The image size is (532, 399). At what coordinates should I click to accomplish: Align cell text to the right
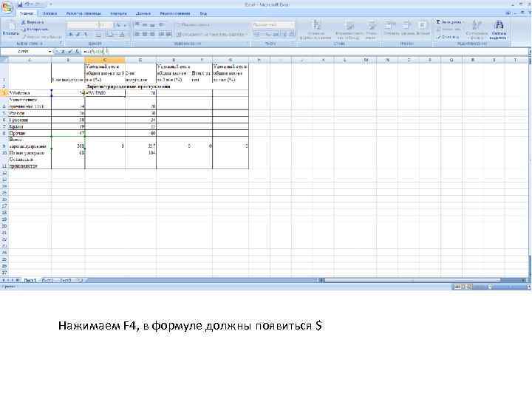(x=152, y=34)
